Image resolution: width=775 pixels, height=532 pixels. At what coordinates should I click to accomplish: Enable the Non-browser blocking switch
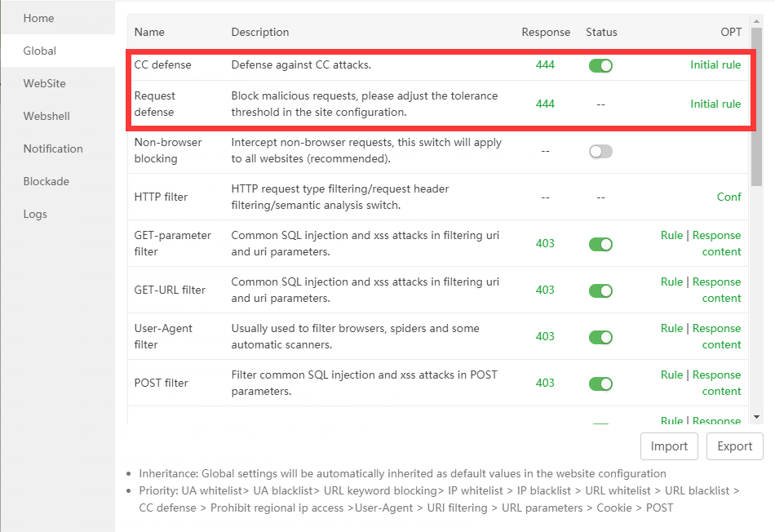(x=600, y=151)
